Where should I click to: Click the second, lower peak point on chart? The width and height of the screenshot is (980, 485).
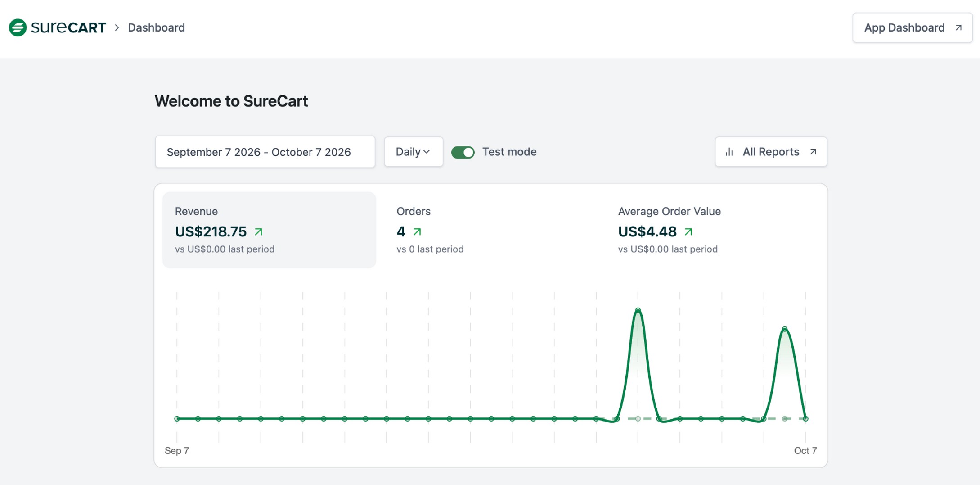[x=785, y=329]
